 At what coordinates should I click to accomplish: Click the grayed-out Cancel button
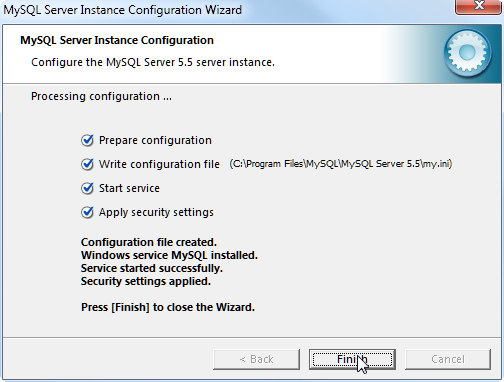coord(448,359)
